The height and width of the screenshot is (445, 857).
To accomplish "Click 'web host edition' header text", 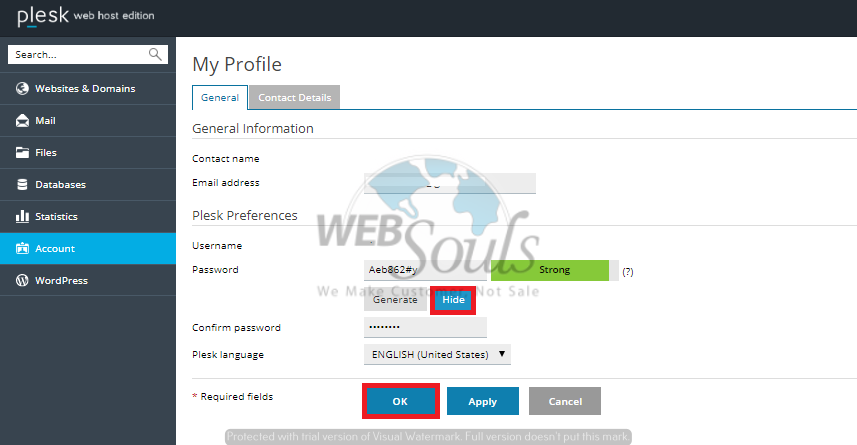I will point(114,16).
